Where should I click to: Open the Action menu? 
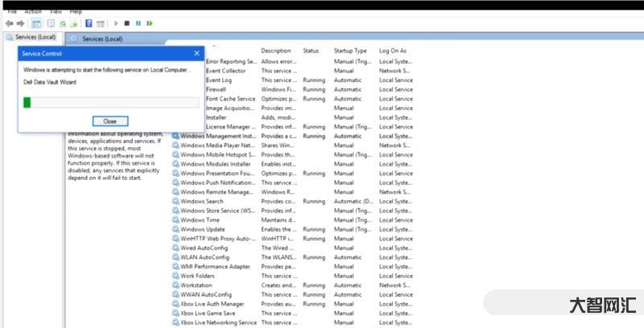33,12
